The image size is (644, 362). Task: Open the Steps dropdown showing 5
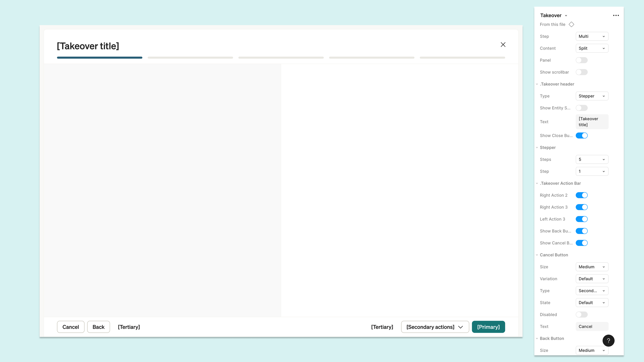pos(592,159)
